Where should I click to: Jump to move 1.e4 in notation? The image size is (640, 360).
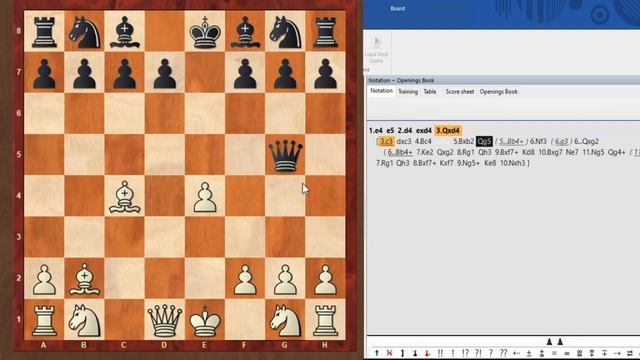coord(376,131)
